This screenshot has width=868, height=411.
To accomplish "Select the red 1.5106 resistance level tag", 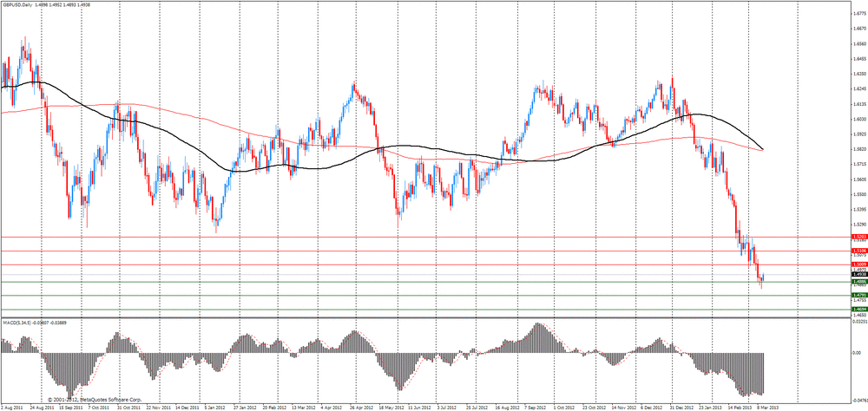I will 859,251.
